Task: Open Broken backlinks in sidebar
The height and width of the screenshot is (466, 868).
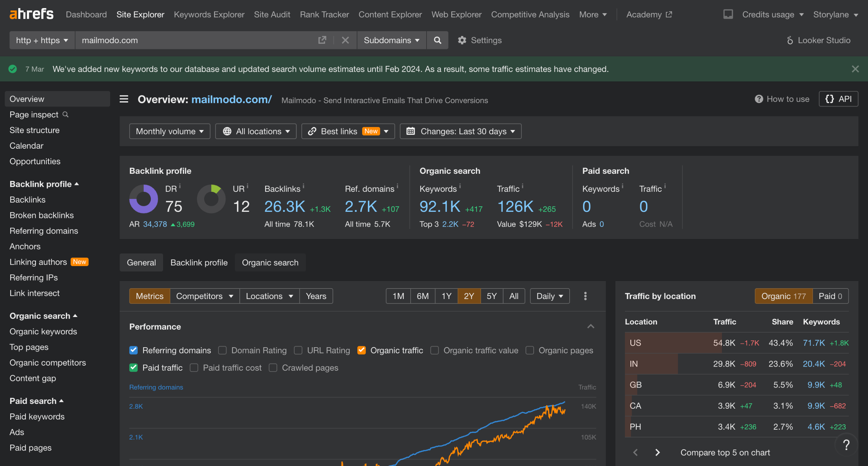Action: tap(42, 215)
